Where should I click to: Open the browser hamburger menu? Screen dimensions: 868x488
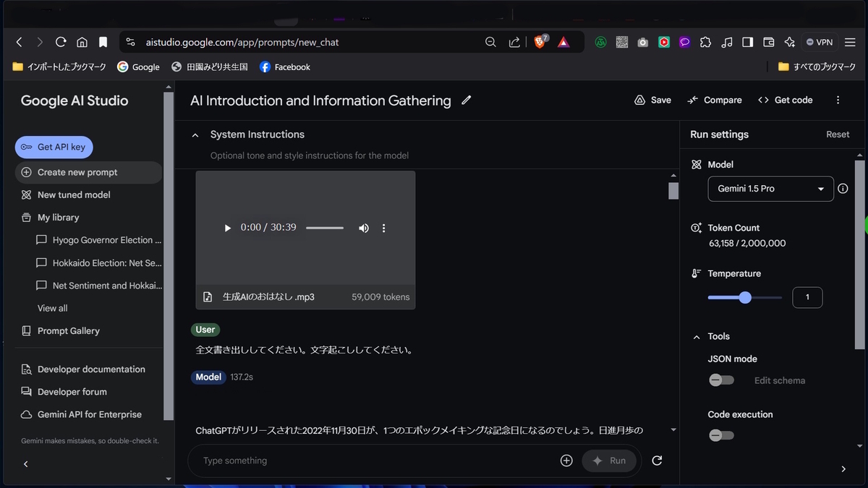(x=850, y=42)
